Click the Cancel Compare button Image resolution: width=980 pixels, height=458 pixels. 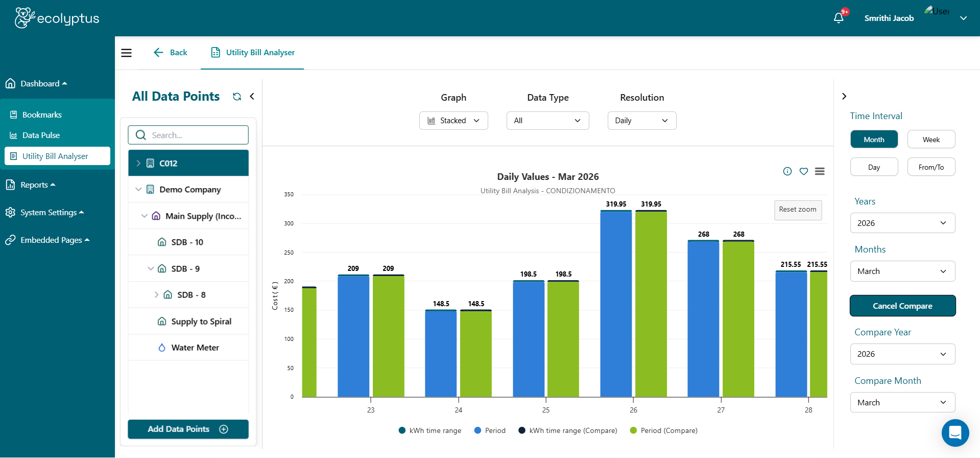[902, 306]
